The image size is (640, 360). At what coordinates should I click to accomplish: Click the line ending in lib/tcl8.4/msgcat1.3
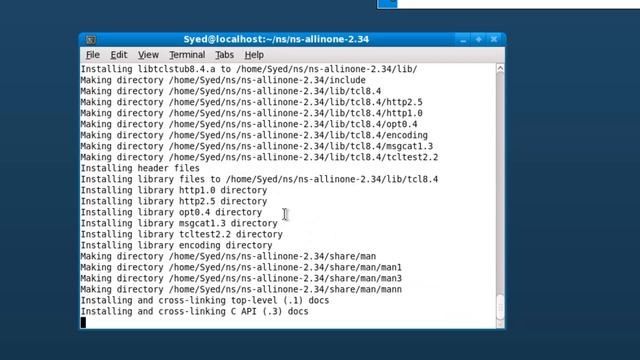pos(257,146)
